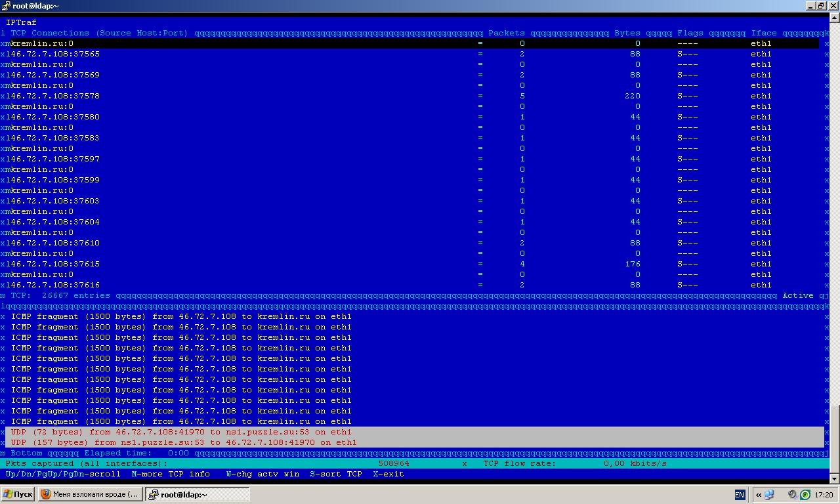Click the network connection tray icon
Screen dimensions: 840x504
pos(769,495)
